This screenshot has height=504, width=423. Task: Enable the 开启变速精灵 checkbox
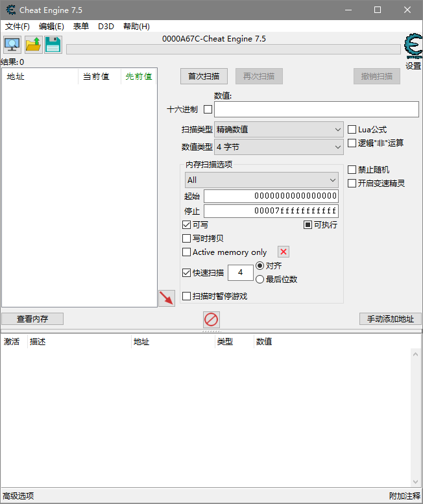[352, 183]
